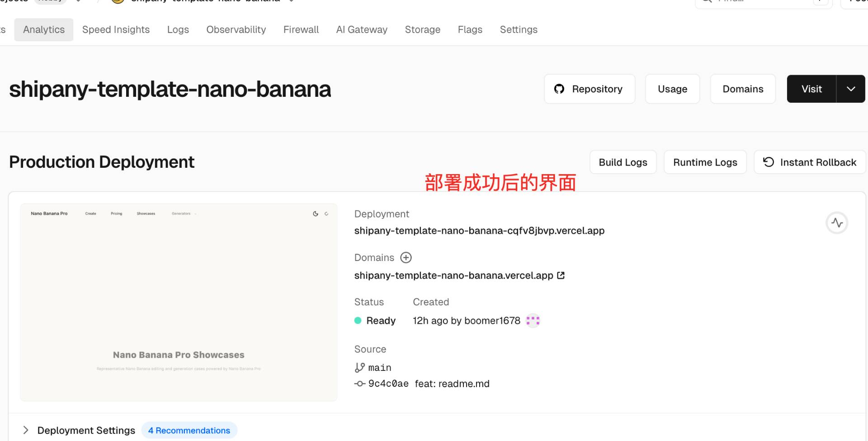Open the external link icon beside production domain

click(561, 275)
